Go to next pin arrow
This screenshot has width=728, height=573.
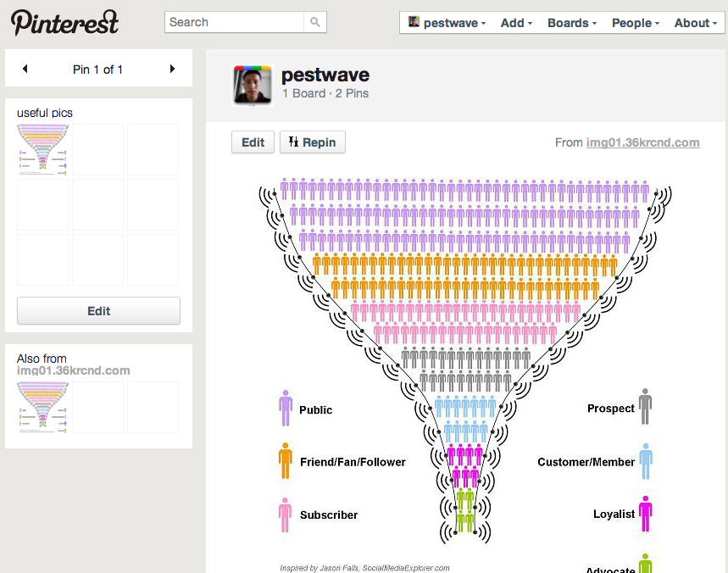coord(173,69)
